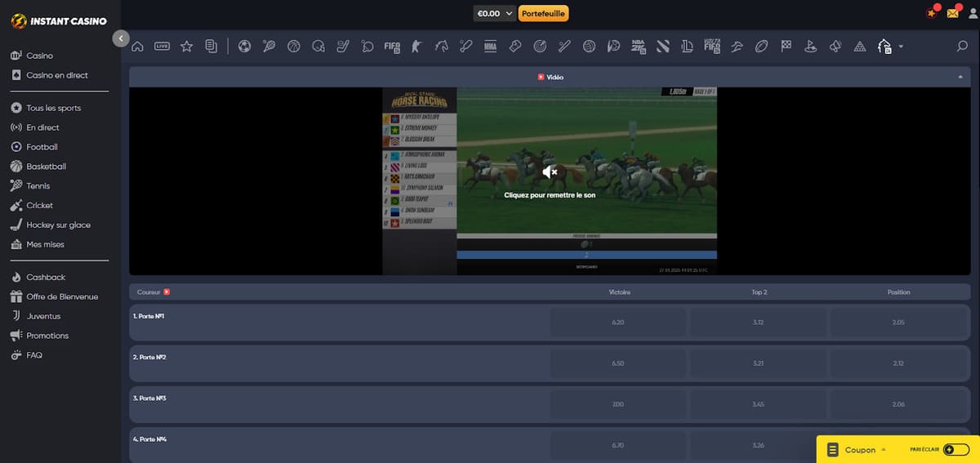Select the American football helmet icon

[318, 47]
